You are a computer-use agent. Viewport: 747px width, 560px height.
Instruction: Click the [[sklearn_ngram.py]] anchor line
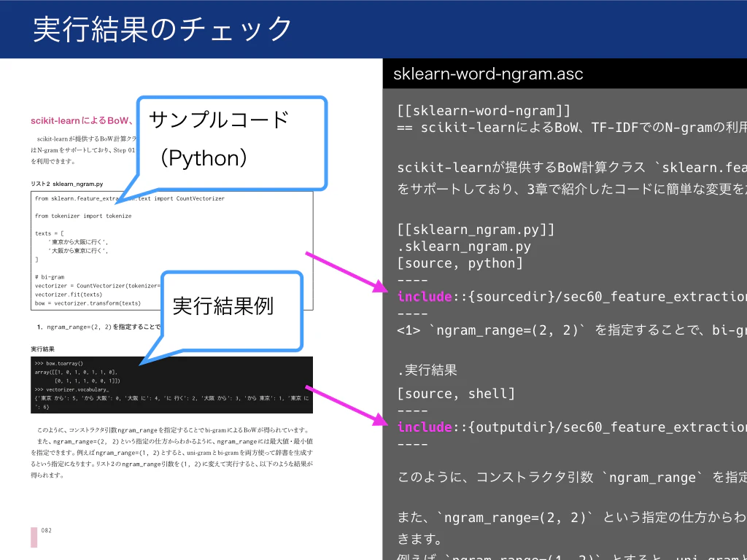476,230
